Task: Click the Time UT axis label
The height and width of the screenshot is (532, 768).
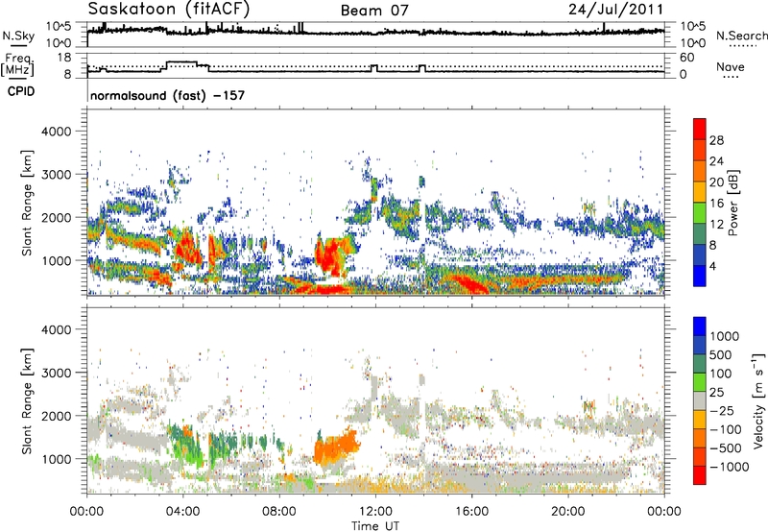Action: coord(375,526)
